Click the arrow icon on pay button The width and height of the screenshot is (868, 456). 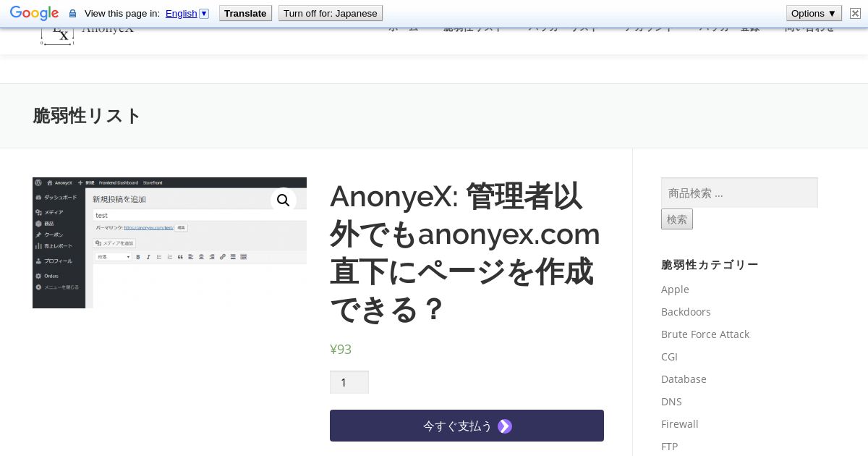tap(505, 426)
